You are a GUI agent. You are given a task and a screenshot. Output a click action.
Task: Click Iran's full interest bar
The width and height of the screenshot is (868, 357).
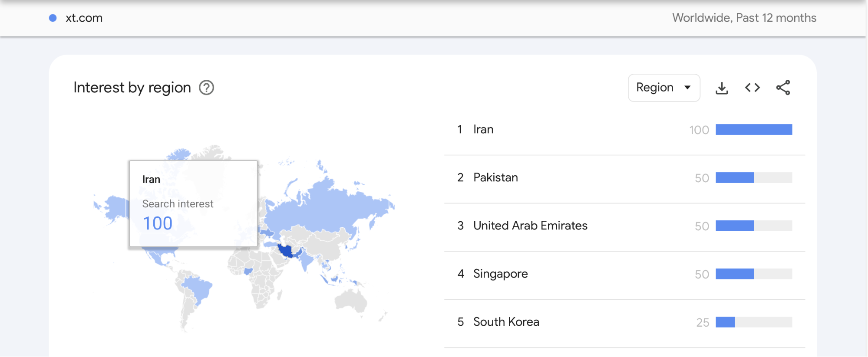coord(754,130)
